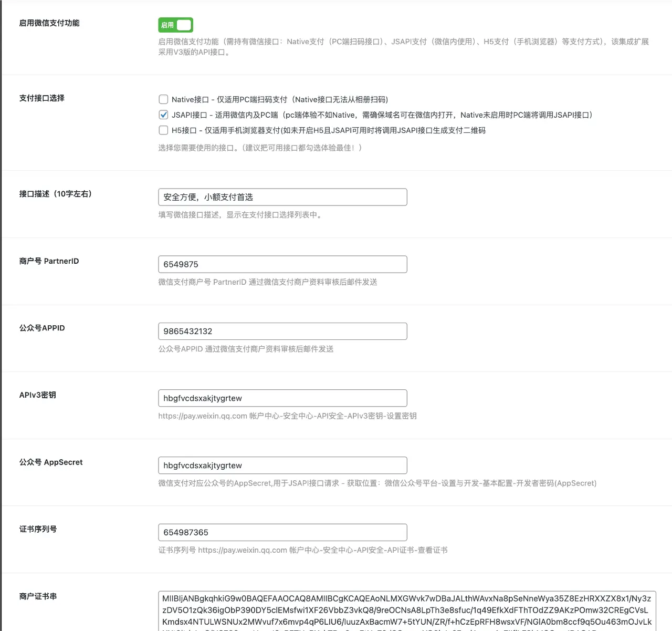Click hint 微信支付商户号 PartnerID 通过微信支付商户资料审核后邮件发送
The width and height of the screenshot is (672, 631).
(x=268, y=282)
